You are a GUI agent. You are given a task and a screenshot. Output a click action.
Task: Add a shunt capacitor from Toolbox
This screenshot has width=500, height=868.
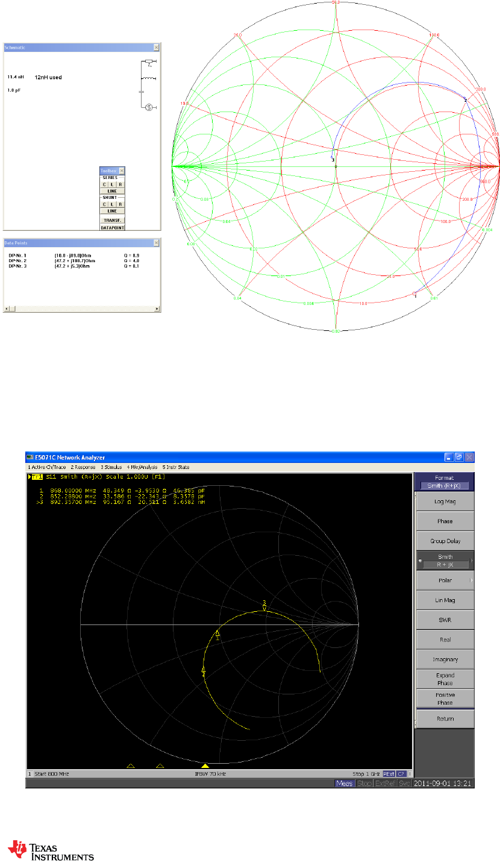(104, 204)
